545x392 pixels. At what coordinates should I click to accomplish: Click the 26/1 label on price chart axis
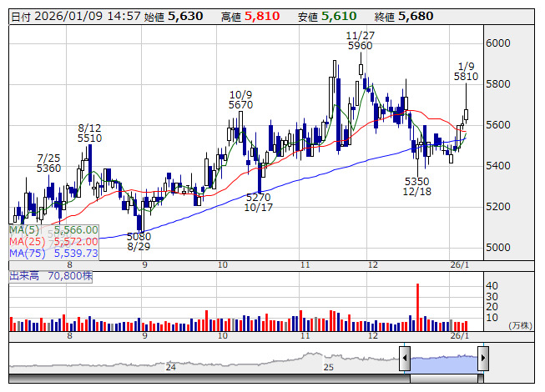pos(460,265)
